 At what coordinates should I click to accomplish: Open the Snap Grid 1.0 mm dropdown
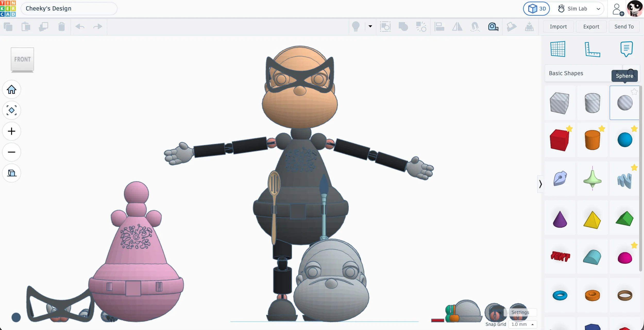523,324
